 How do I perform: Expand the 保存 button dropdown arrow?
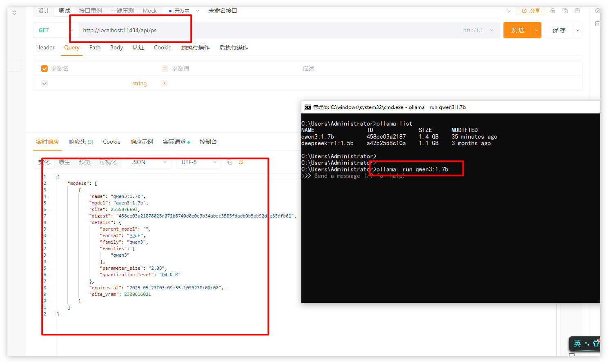[578, 30]
